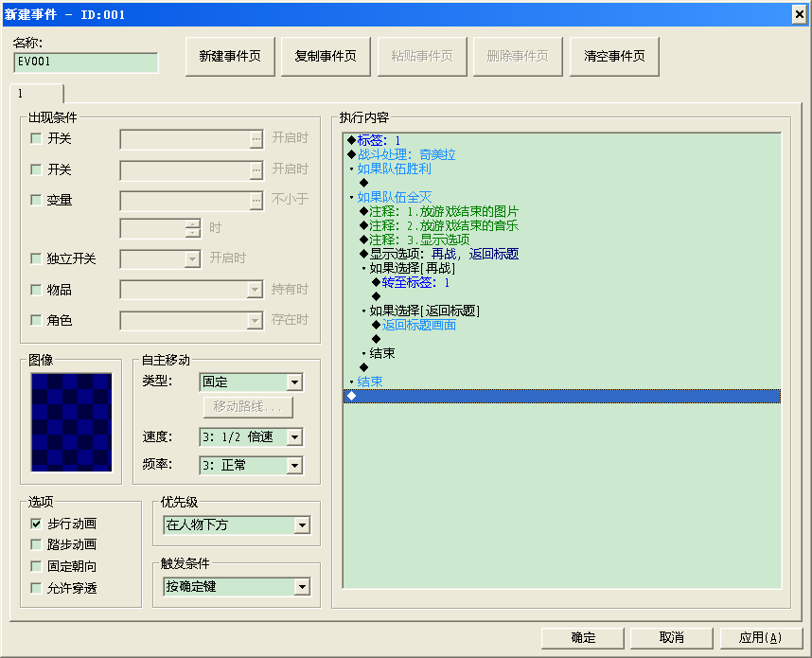Apply changes with 应用(A) button
Screen dimensions: 812x658
(761, 638)
